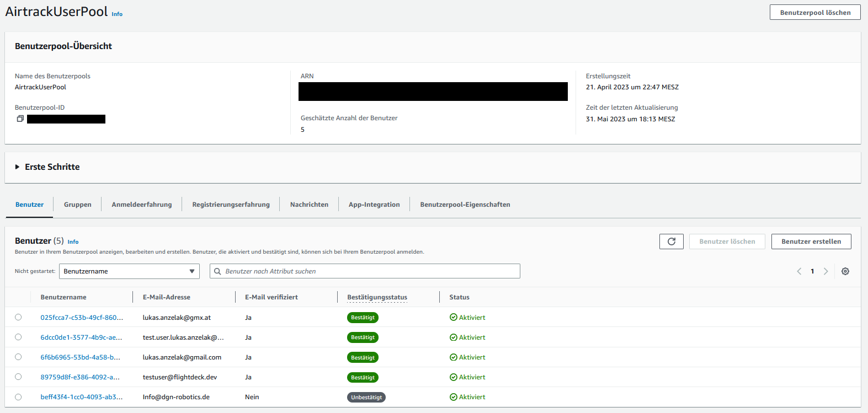This screenshot has width=868, height=413.
Task: Click Aktiviert check icon for Info@dgn-robotics.de
Action: click(454, 397)
